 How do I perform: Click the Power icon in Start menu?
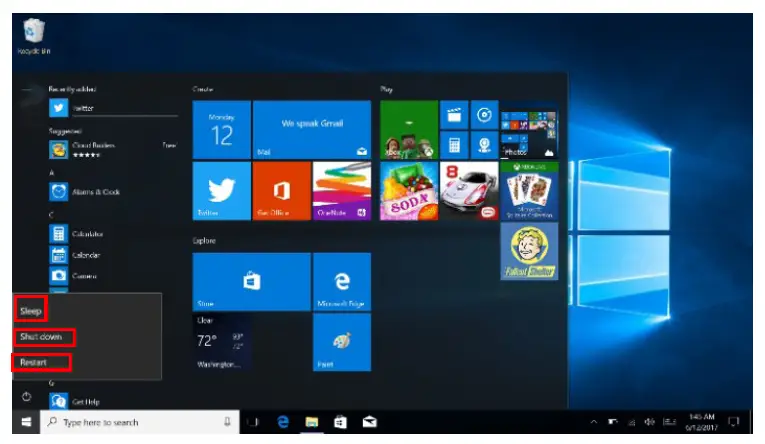tap(27, 396)
